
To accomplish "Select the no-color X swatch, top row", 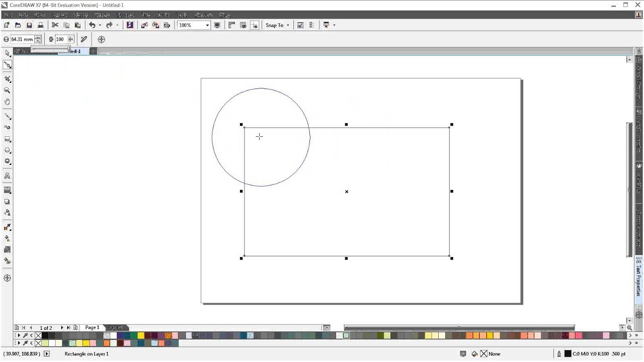I will (x=38, y=335).
